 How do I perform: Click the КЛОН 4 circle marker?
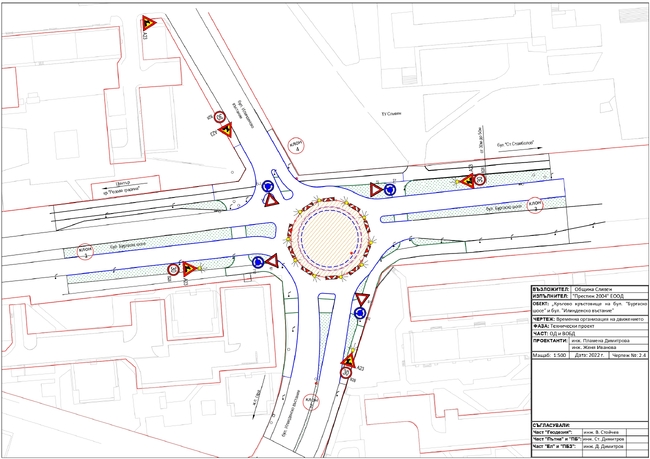pyautogui.click(x=296, y=146)
